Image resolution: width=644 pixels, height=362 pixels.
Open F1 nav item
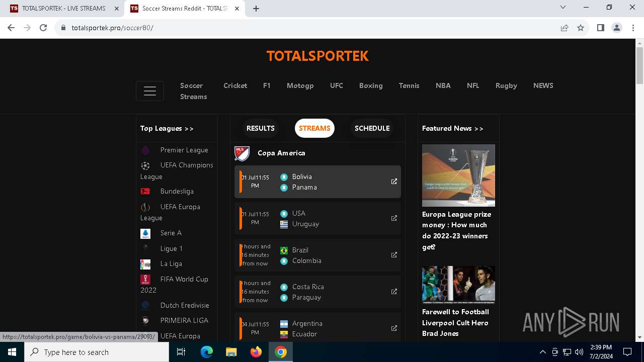click(x=267, y=85)
